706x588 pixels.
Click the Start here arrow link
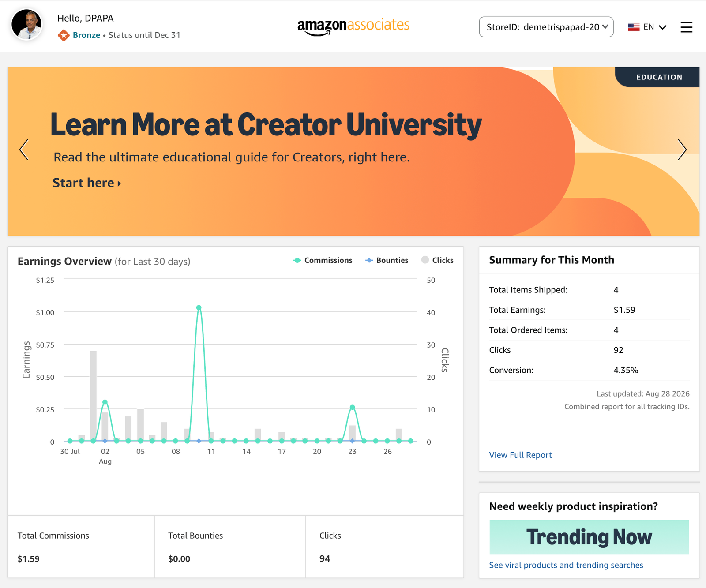click(x=87, y=183)
